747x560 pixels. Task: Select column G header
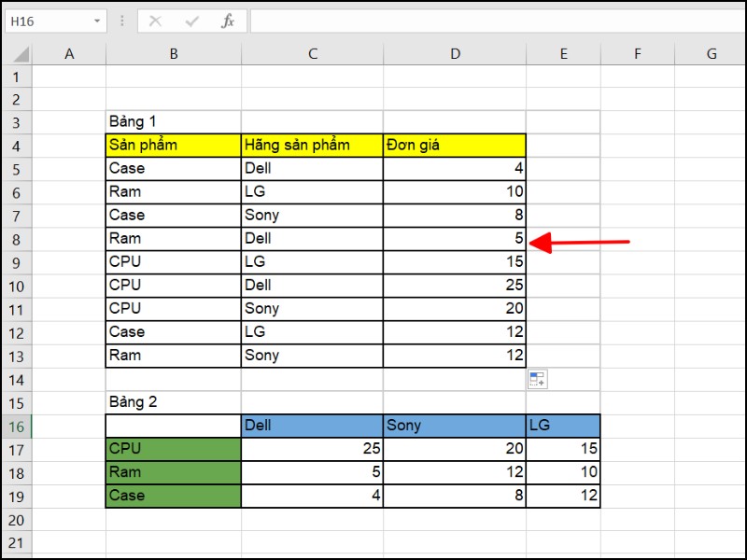[x=711, y=55]
